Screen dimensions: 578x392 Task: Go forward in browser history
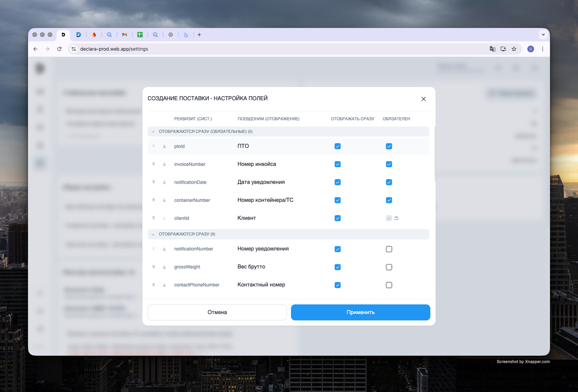(x=47, y=49)
